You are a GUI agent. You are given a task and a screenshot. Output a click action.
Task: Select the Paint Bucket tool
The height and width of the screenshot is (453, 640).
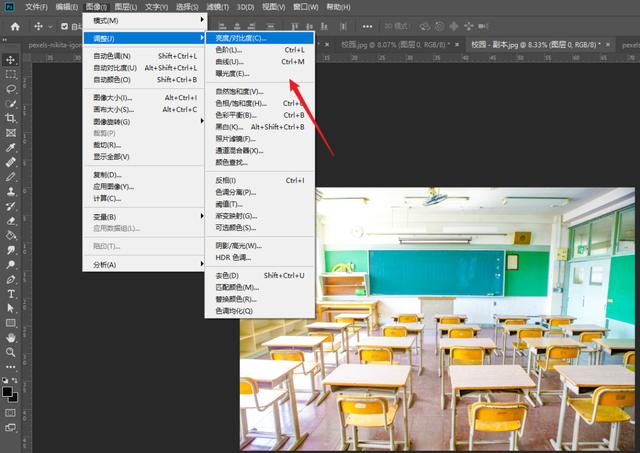[11, 235]
